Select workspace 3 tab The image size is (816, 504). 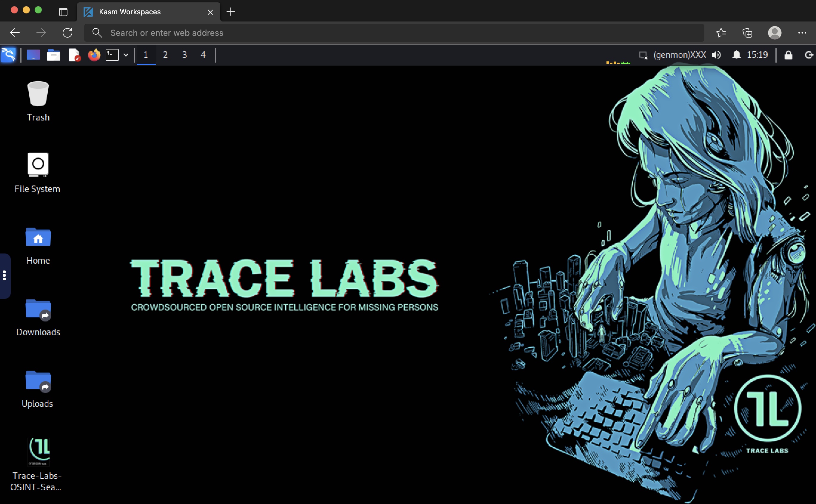click(x=184, y=55)
